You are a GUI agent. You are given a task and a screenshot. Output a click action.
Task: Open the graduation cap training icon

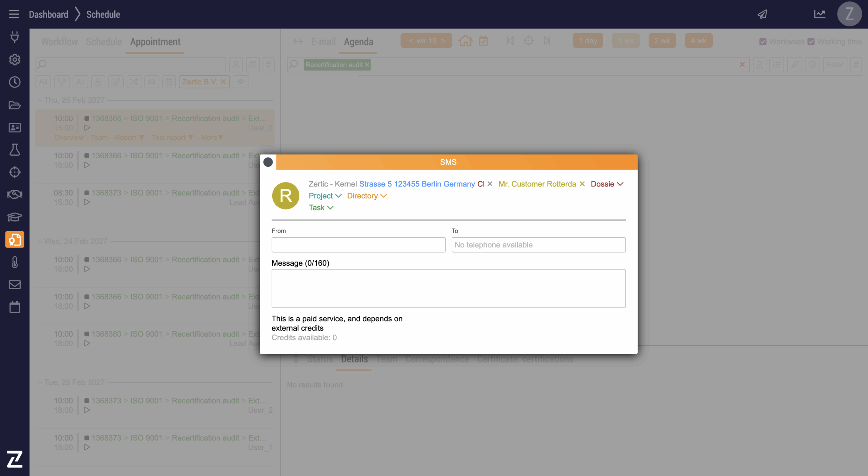click(x=15, y=217)
